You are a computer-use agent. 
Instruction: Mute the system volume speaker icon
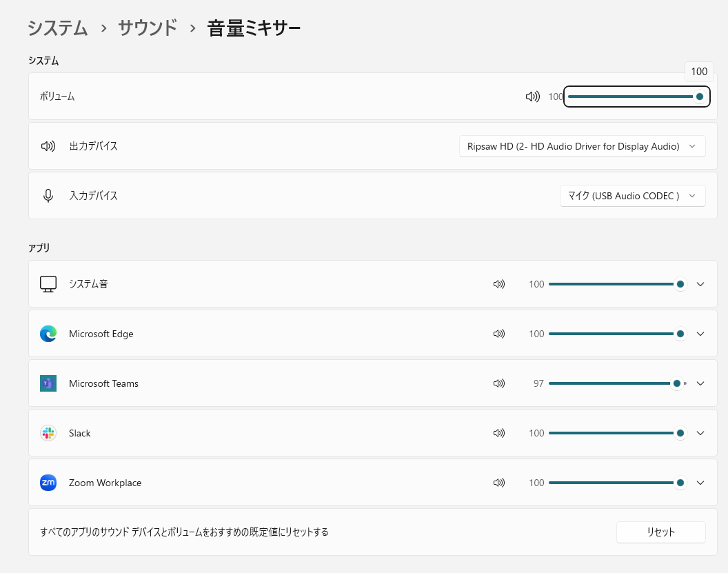532,97
